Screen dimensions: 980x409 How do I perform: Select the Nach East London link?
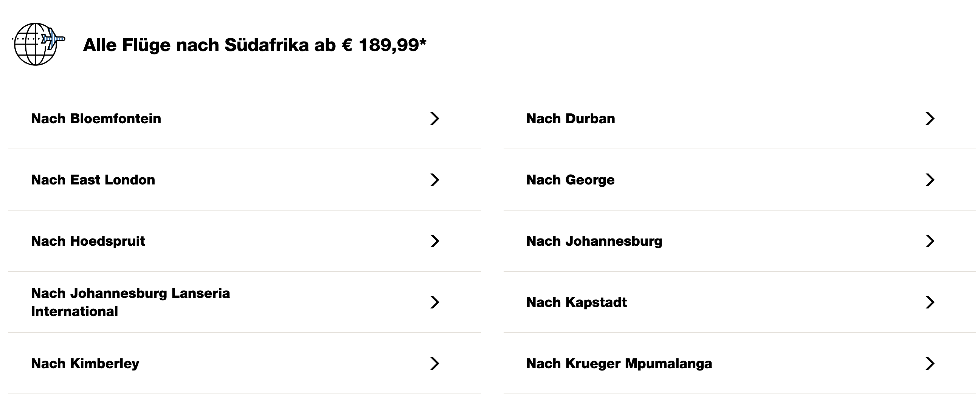coord(93,180)
